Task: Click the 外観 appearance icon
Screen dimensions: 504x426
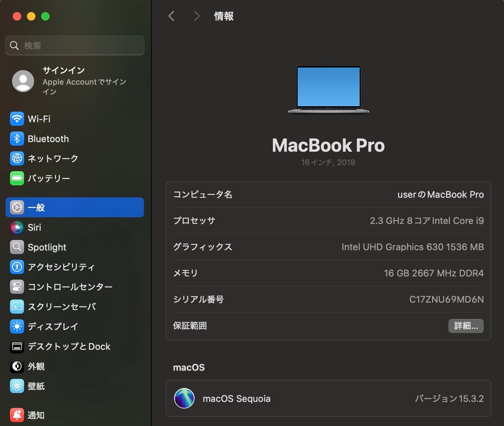Action: 17,366
